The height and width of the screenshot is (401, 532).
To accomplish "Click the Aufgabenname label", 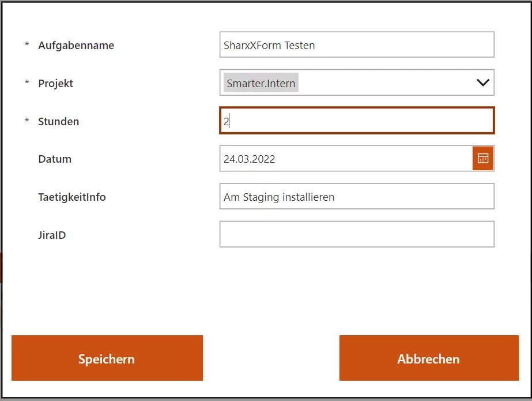I will (76, 45).
